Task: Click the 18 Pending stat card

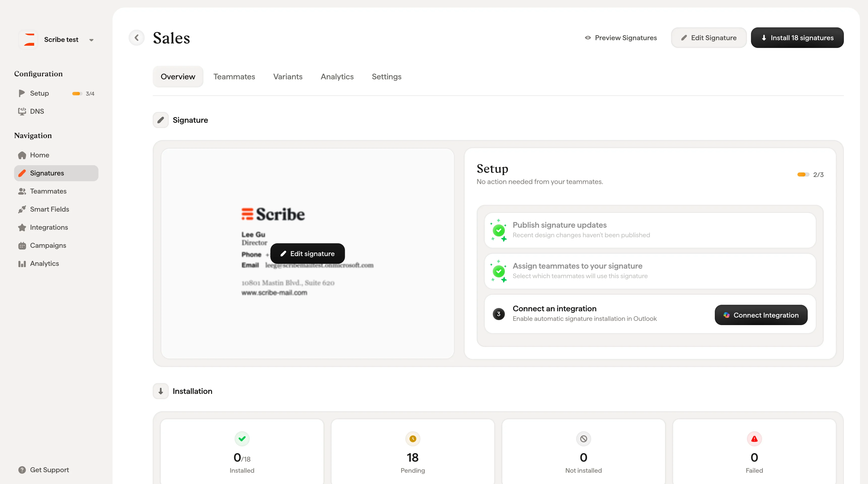Action: [x=413, y=452]
